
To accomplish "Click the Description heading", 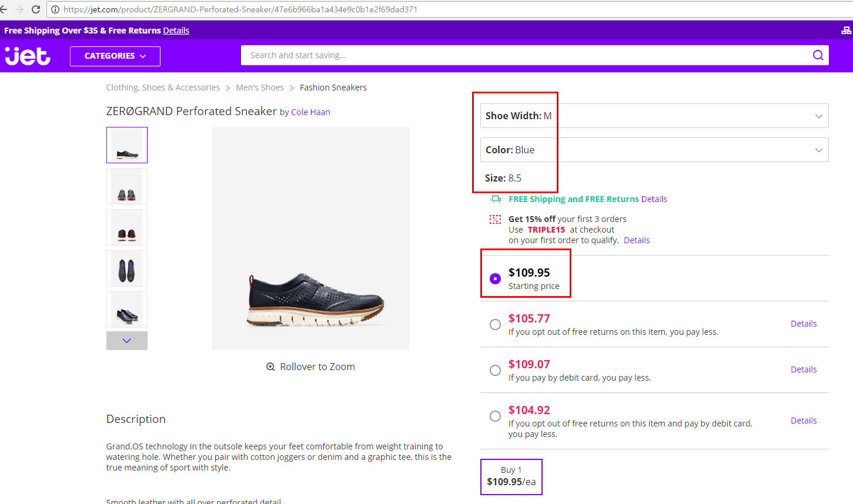I will pos(136,419).
